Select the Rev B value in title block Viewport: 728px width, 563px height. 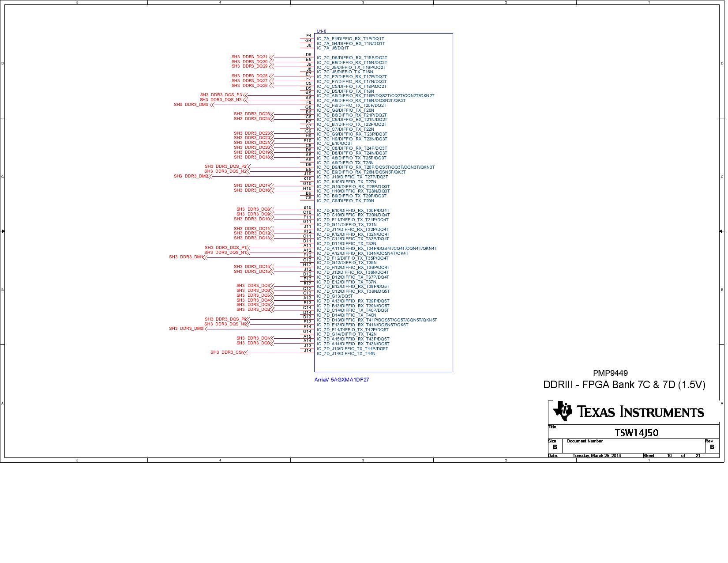[x=712, y=446]
